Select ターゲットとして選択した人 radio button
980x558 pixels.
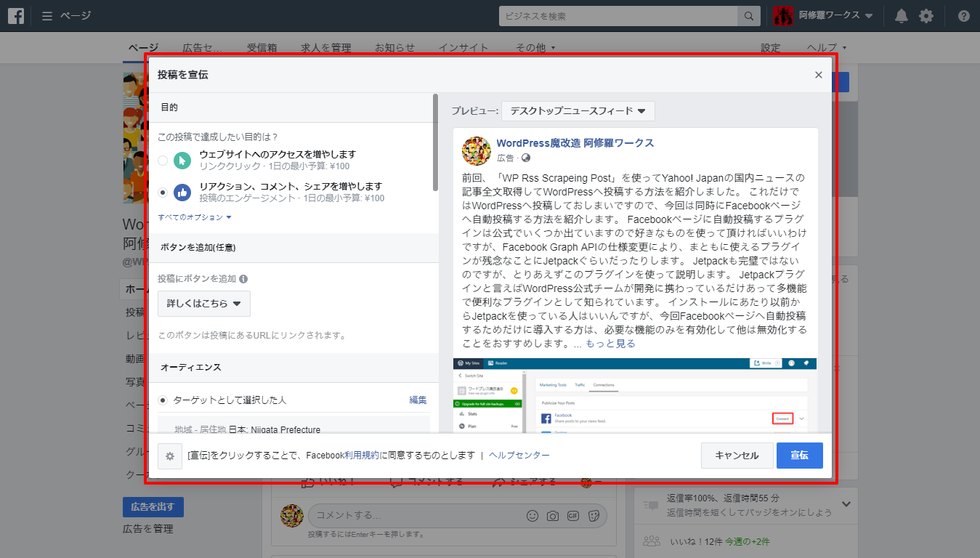click(163, 400)
